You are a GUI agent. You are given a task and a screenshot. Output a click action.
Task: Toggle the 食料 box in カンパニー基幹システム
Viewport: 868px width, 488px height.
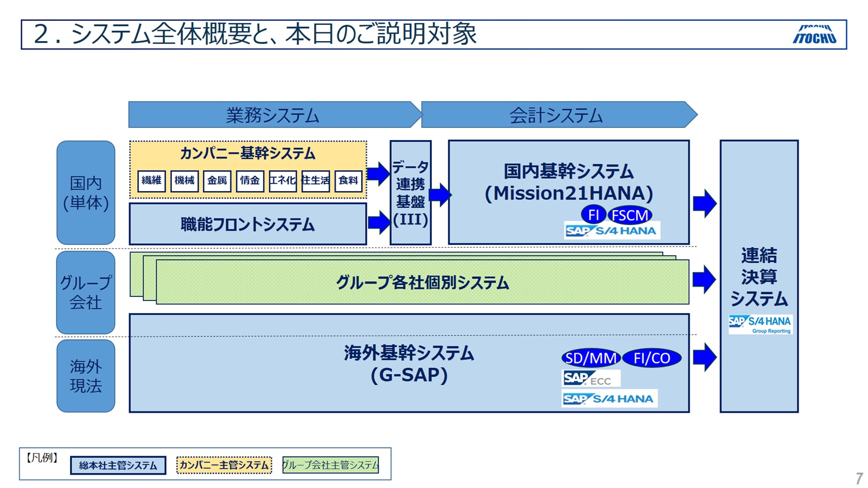click(348, 181)
